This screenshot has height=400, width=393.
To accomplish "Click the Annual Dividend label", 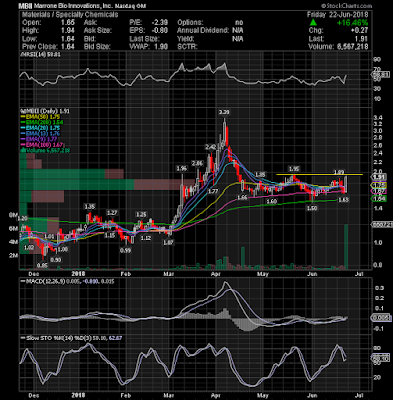I will coord(203,30).
